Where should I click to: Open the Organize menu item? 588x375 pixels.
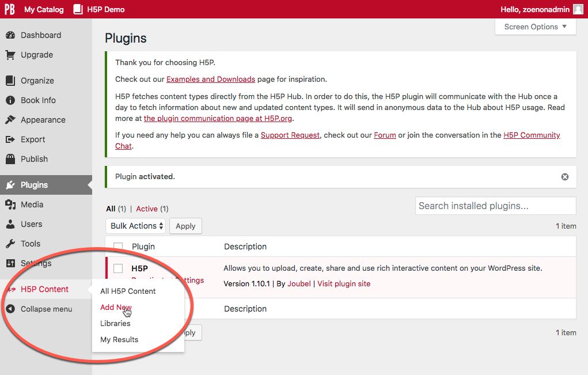37,81
